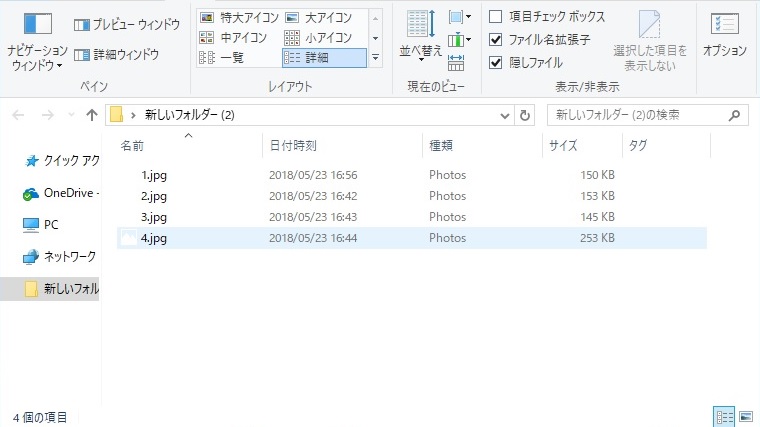This screenshot has height=427, width=760.
Task: Switch to details view via status bar icon
Action: 724,417
